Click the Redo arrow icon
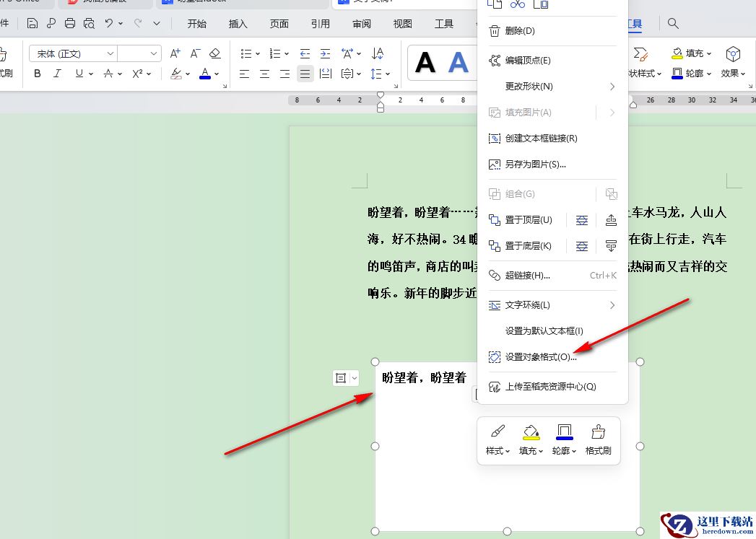 138,23
